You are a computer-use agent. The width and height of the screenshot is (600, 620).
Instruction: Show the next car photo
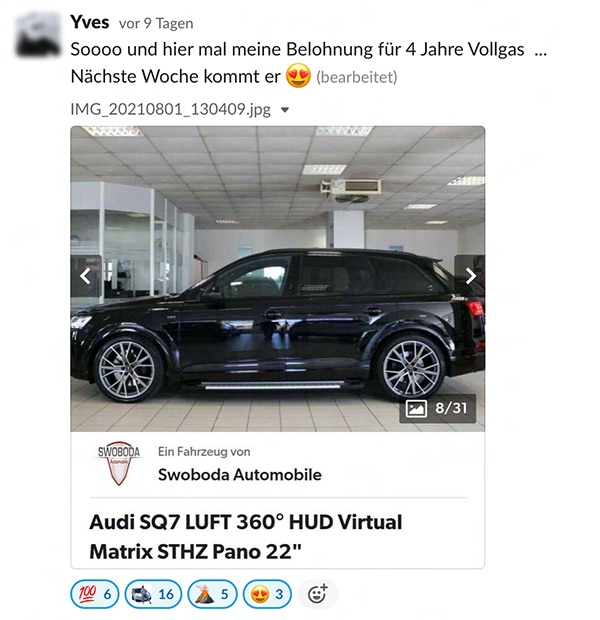pos(470,276)
